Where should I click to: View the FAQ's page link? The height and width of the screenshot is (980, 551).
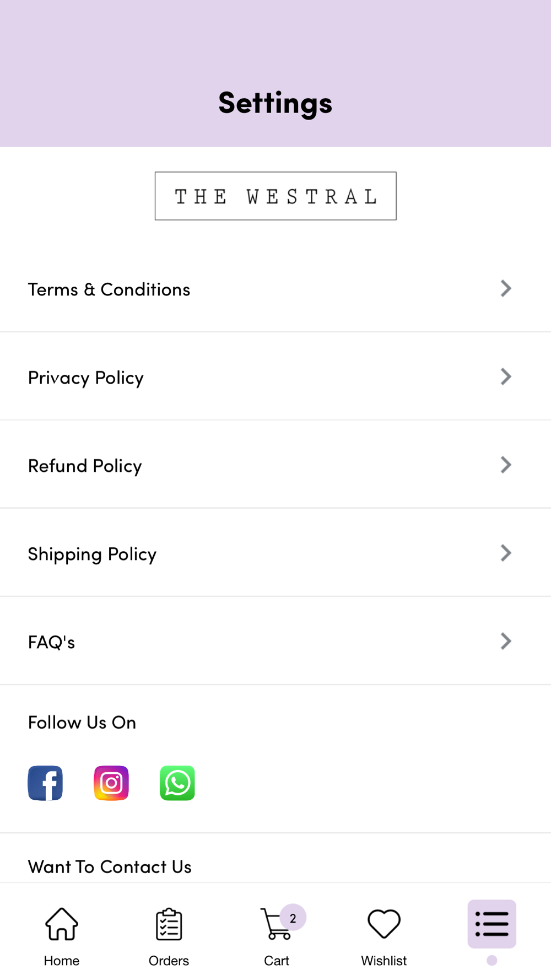52,642
